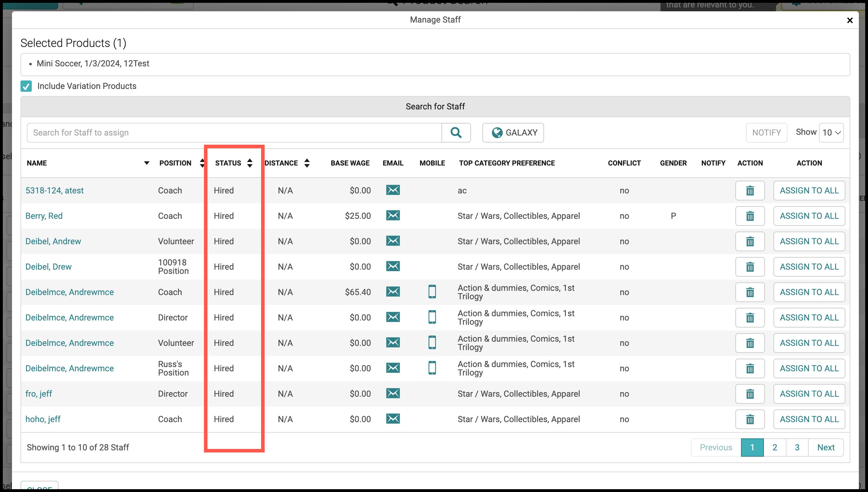Image resolution: width=868 pixels, height=492 pixels.
Task: Click ASSIGN TO ALL for hoho, jeff
Action: 809,419
